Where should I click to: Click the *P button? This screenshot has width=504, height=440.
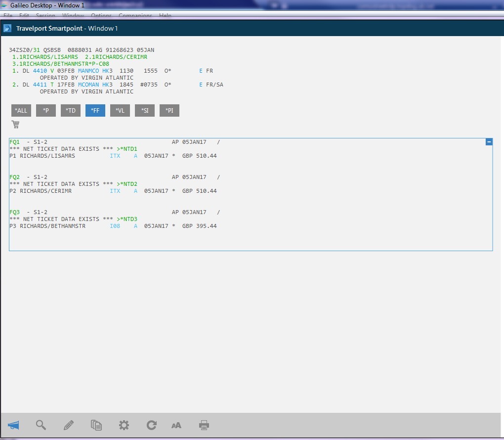pos(46,110)
